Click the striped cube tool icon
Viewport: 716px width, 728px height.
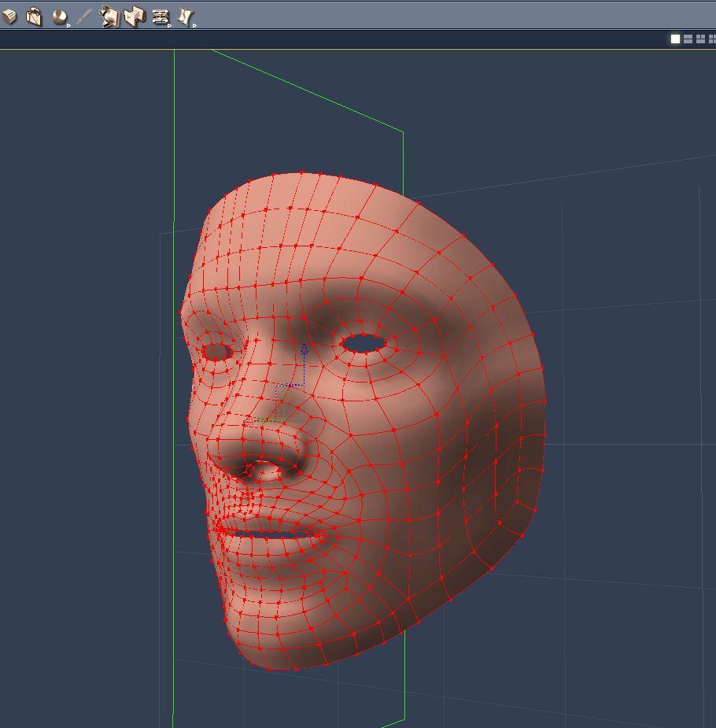9,17
